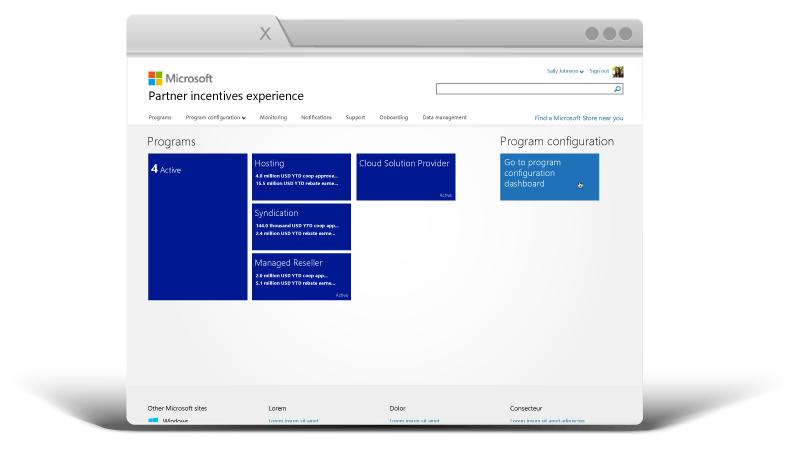Click the Sign out link
Screen dimensions: 800x462
[x=599, y=71]
